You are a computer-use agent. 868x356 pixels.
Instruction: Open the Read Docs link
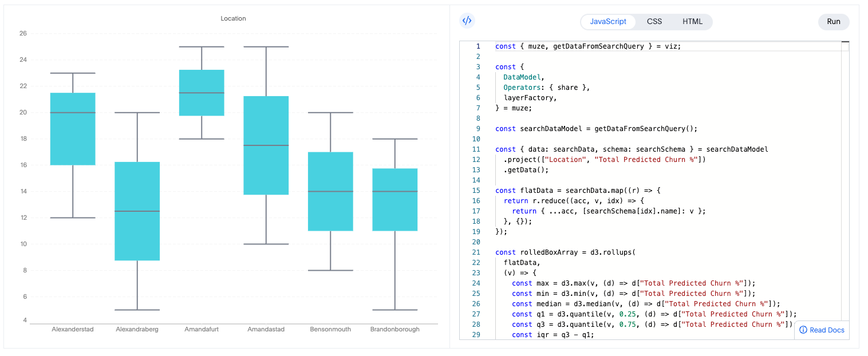pyautogui.click(x=826, y=330)
